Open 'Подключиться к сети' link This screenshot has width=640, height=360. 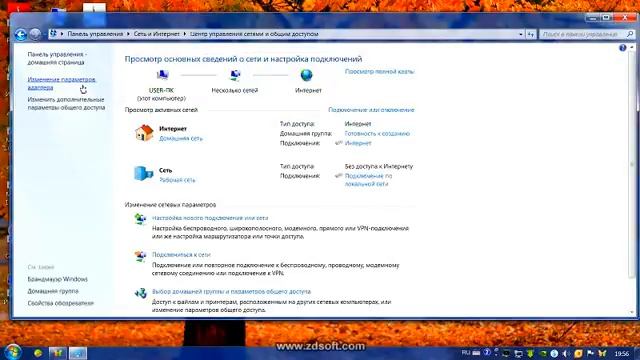[x=181, y=255]
